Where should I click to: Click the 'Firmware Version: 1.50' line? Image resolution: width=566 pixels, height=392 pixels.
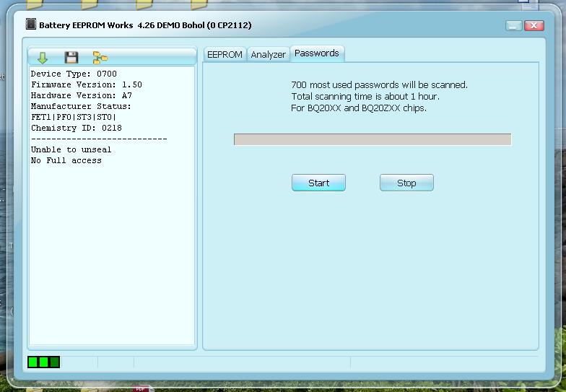(x=86, y=84)
